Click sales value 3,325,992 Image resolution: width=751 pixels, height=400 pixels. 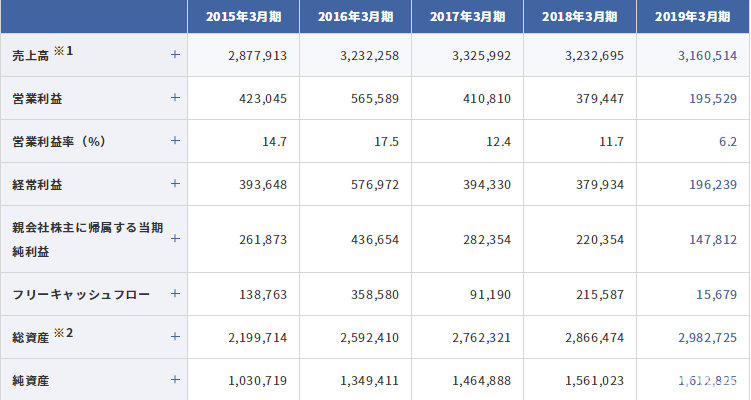pos(482,56)
